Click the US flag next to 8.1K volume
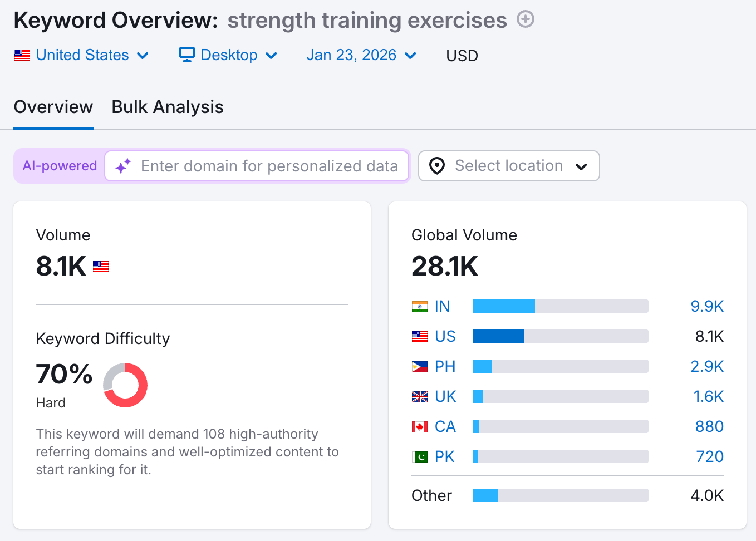756x541 pixels. coord(101,267)
